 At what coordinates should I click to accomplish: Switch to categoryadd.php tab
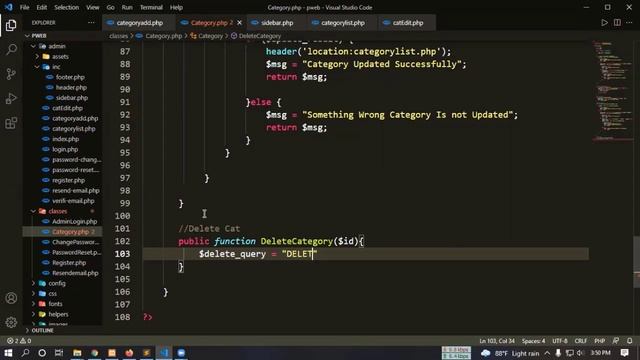139,23
